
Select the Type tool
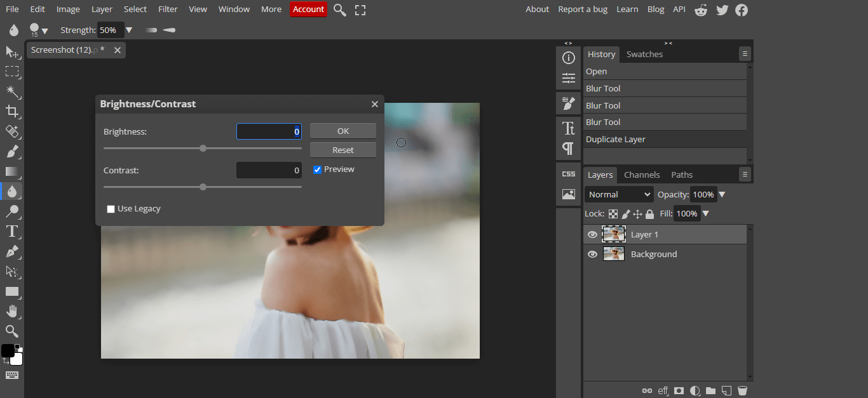[13, 231]
